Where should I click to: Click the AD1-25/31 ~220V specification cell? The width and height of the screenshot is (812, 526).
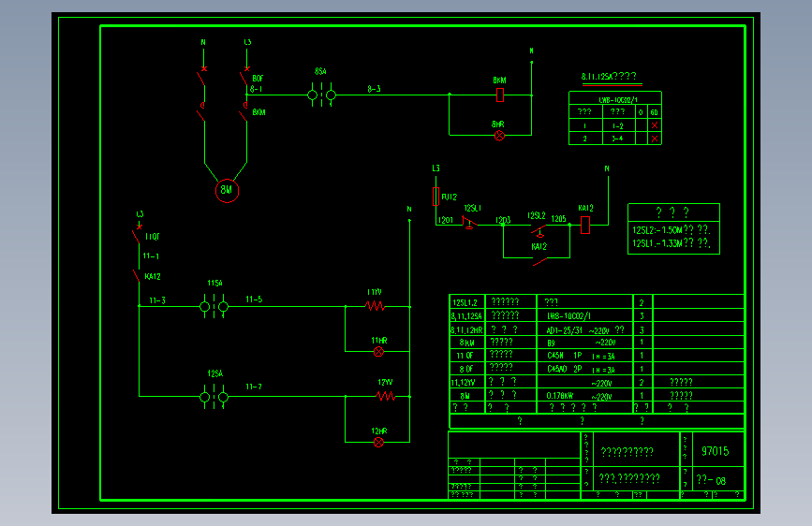[585, 330]
